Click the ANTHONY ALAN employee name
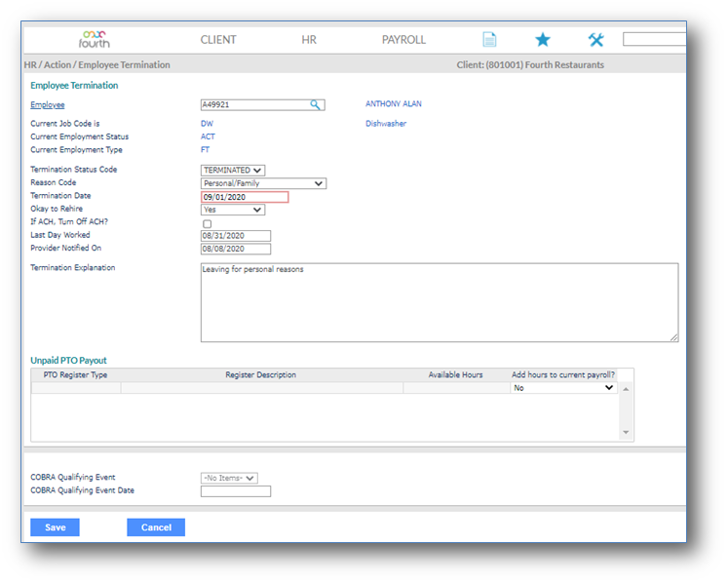728x584 pixels. [x=394, y=103]
